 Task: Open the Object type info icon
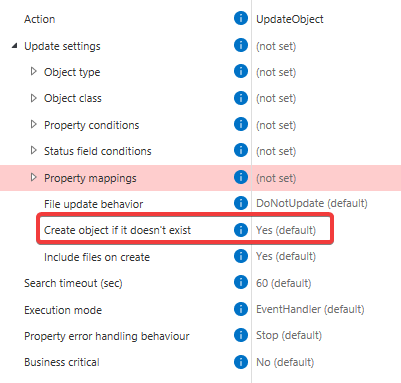coord(241,71)
